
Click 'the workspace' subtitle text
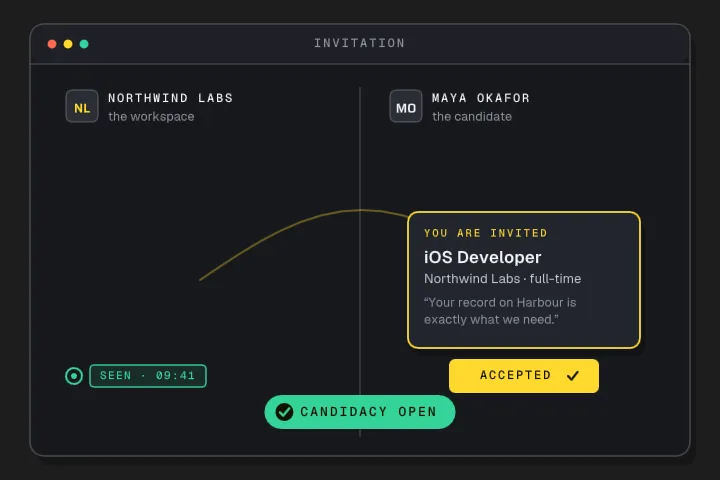151,117
